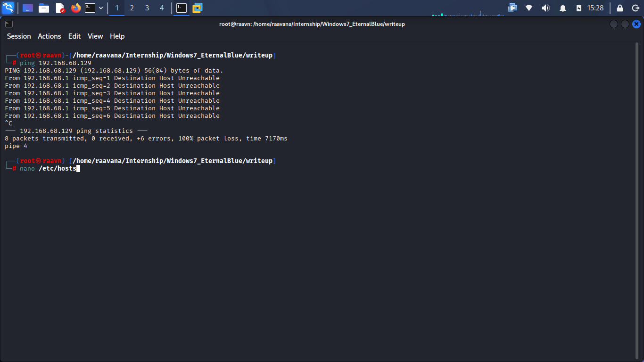Open terminal emulator launcher in panel
644x362 pixels.
(x=90, y=8)
